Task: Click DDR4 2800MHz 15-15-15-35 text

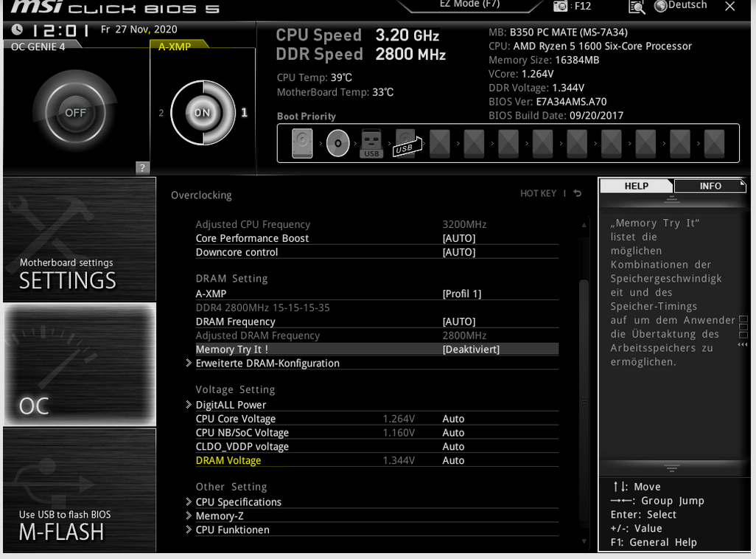Action: pos(263,308)
